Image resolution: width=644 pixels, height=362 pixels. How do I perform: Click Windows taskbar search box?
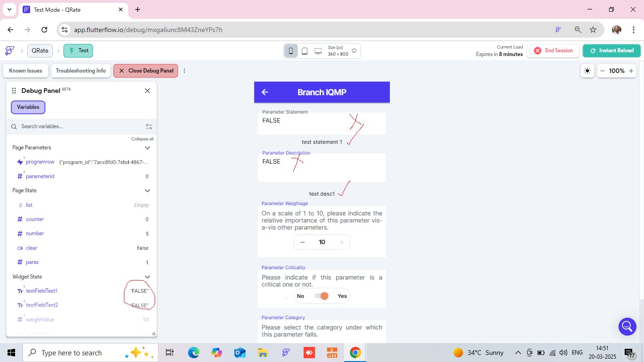coord(90,353)
